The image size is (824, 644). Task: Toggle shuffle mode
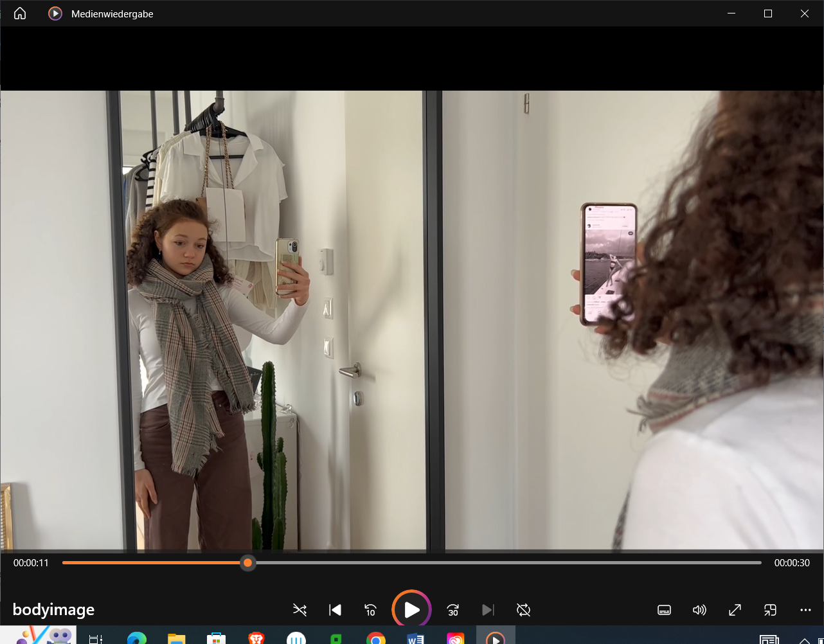tap(300, 610)
